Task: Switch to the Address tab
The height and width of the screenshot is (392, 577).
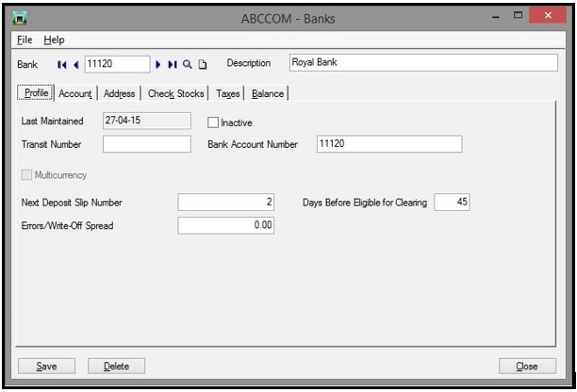Action: click(x=119, y=93)
